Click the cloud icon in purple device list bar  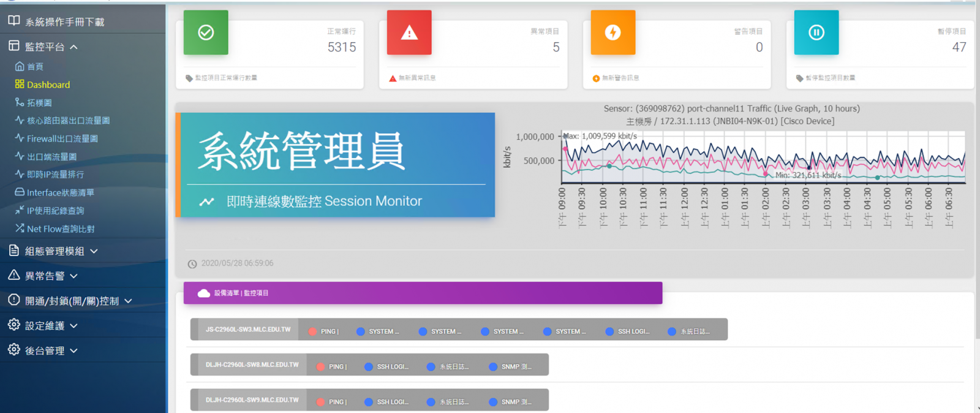(204, 294)
